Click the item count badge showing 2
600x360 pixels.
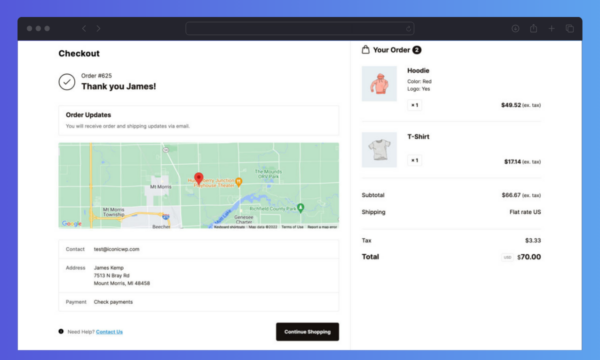(417, 50)
